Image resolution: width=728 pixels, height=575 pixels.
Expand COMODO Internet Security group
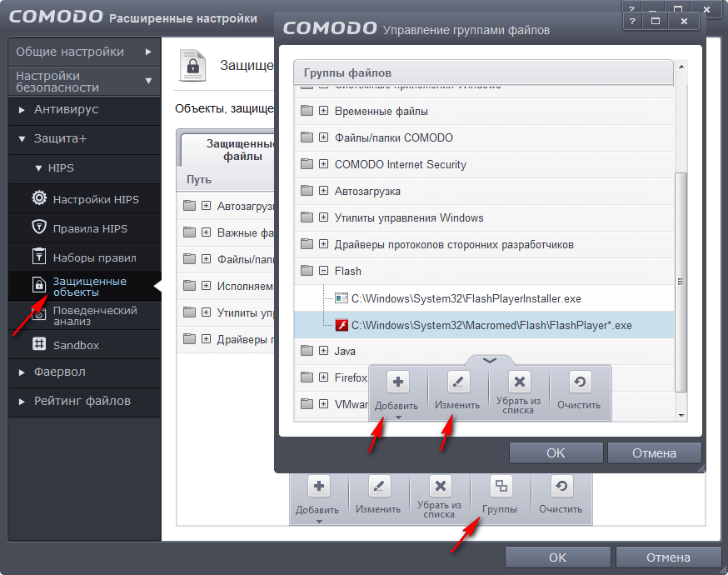pos(324,164)
